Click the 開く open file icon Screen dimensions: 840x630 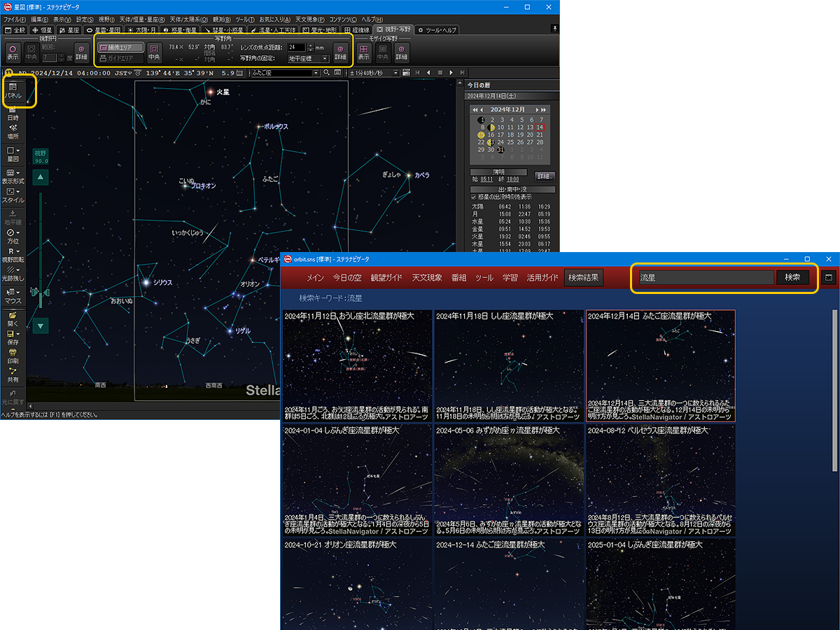13,319
